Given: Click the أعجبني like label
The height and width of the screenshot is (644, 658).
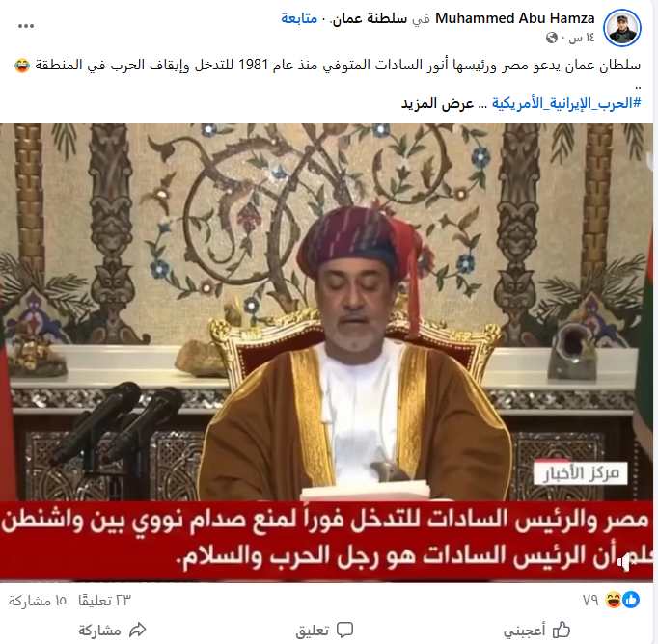Looking at the screenshot, I should point(525,630).
